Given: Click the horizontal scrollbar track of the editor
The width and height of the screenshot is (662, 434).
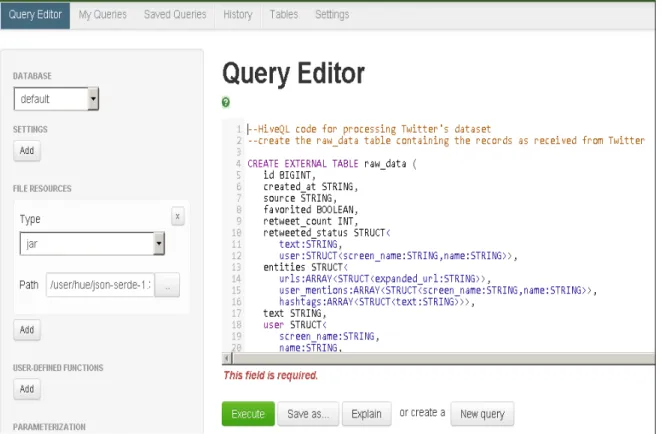Looking at the screenshot, I should click(x=443, y=358).
